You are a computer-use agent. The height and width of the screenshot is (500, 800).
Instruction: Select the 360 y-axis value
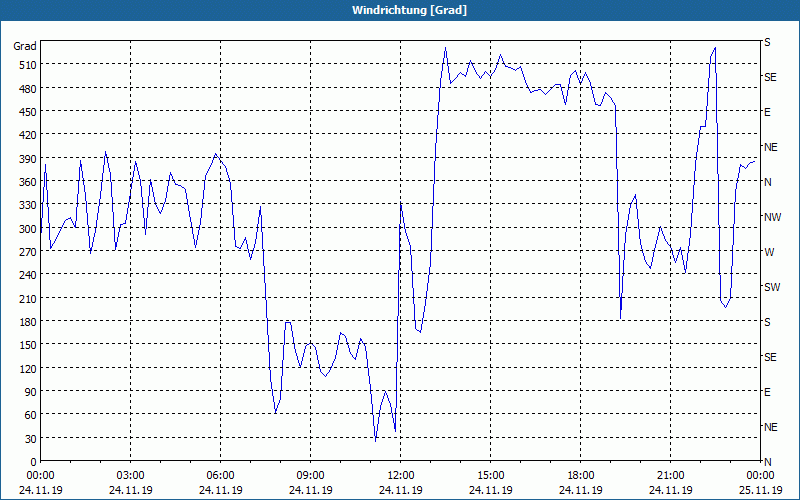(28, 182)
